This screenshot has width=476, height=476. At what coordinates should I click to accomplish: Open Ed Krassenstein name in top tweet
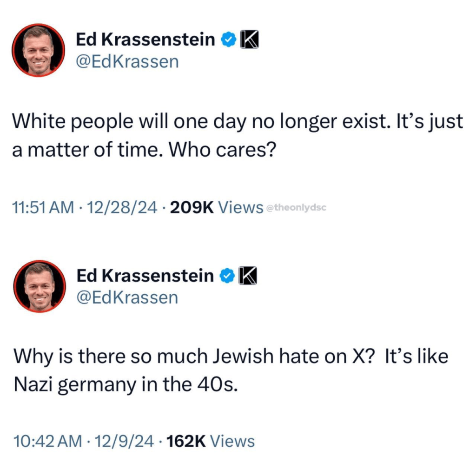point(145,40)
